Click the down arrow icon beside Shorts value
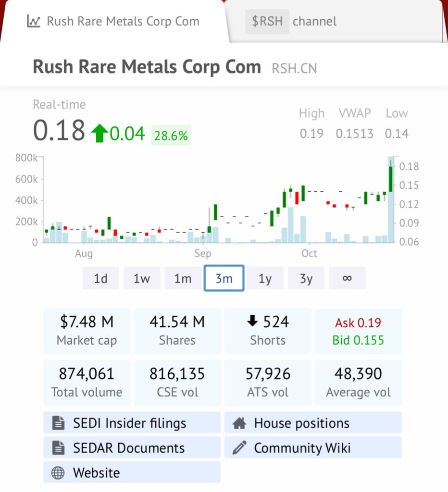 tap(252, 321)
